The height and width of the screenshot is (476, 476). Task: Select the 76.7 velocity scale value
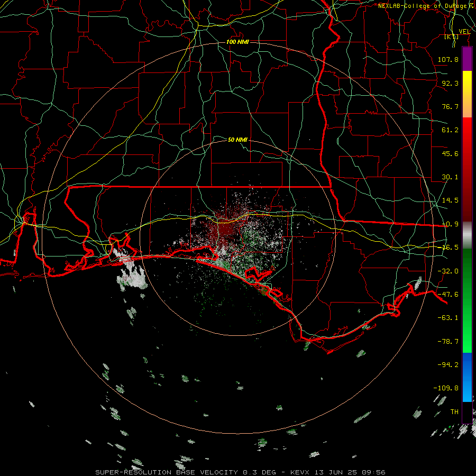tap(450, 106)
